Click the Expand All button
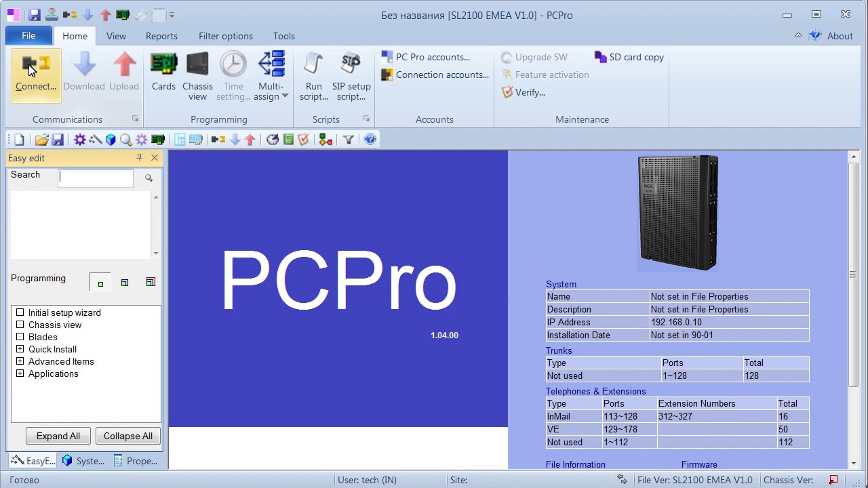 58,436
